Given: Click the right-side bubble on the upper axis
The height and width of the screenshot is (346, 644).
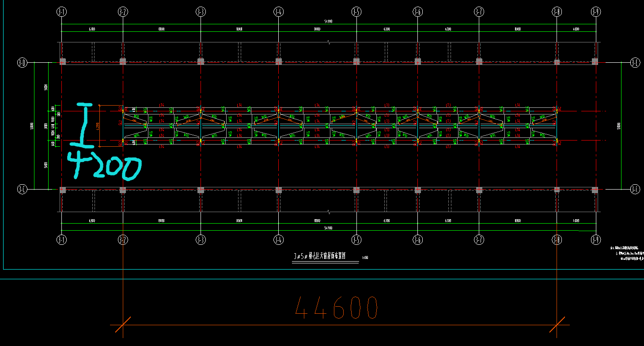Looking at the screenshot, I should [635, 62].
